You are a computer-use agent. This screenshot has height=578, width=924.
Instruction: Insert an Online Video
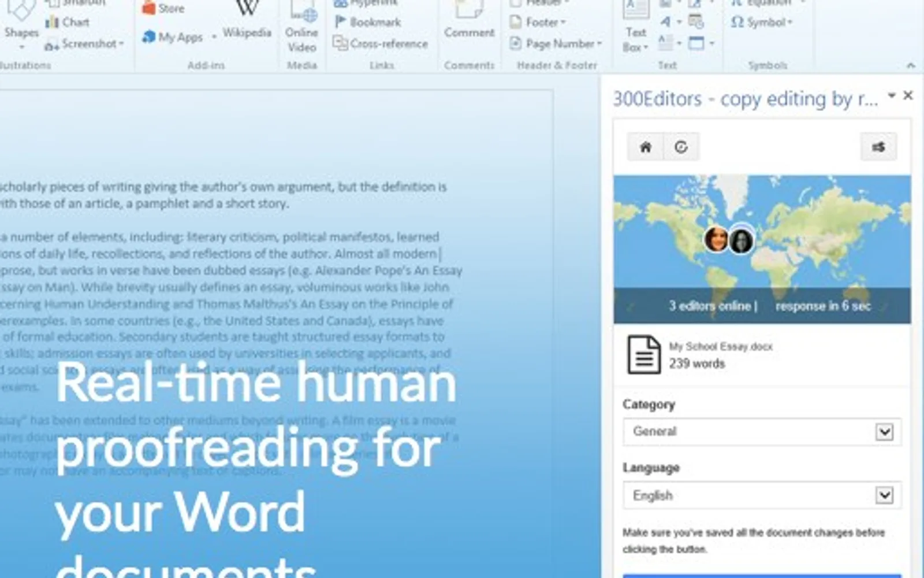tap(301, 27)
